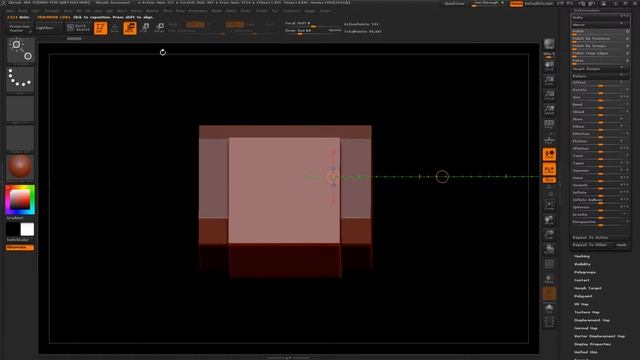Viewport: 640px width, 360px height.
Task: Adjust the Inflate deformation slider
Action: [600, 193]
